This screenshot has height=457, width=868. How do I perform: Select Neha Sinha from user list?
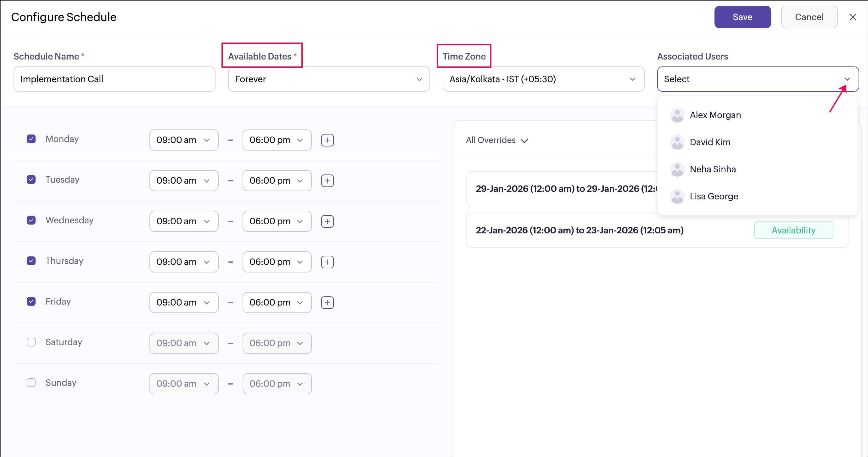tap(712, 169)
